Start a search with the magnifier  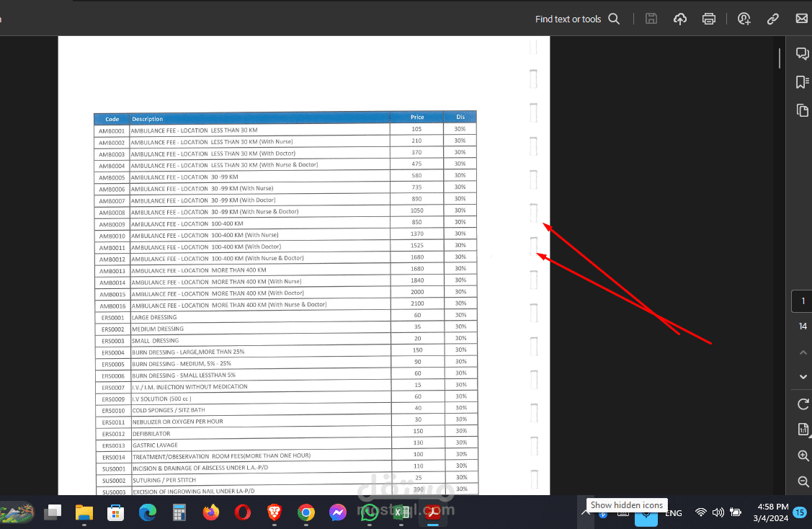613,19
